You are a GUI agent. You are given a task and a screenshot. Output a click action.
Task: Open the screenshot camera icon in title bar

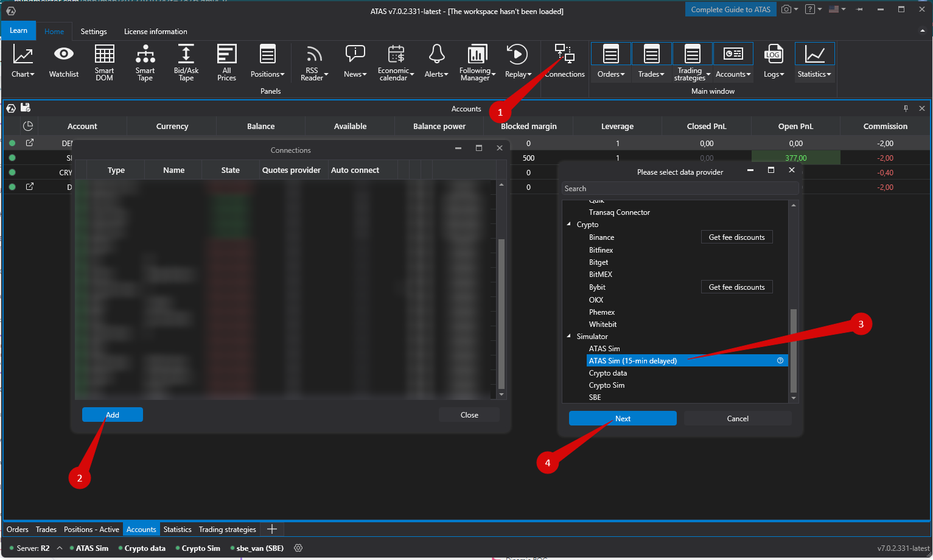pyautogui.click(x=786, y=9)
